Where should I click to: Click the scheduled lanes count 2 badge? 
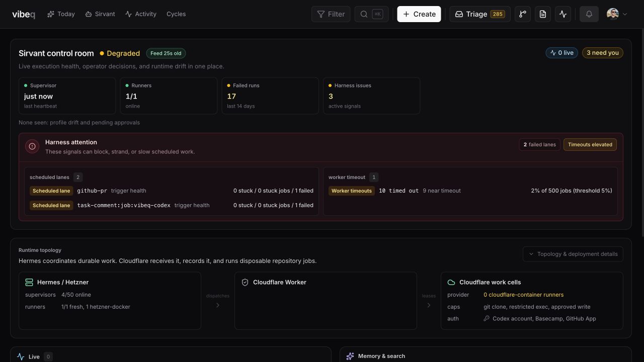pyautogui.click(x=77, y=177)
